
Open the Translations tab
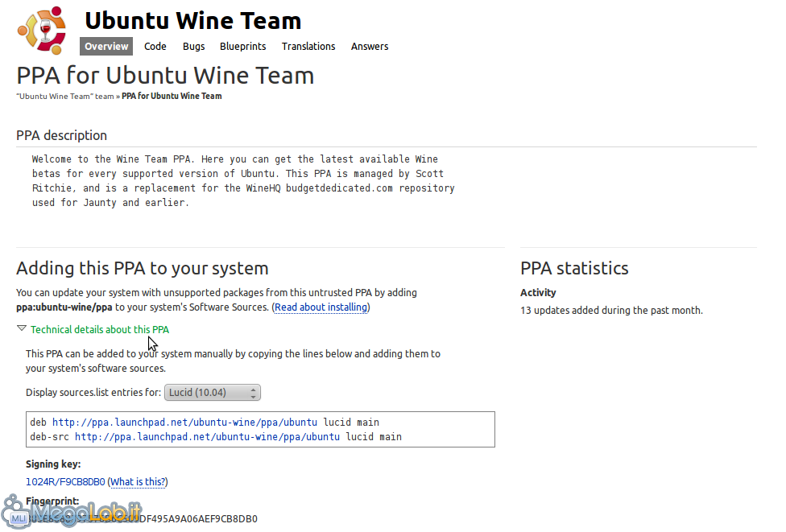coord(308,47)
